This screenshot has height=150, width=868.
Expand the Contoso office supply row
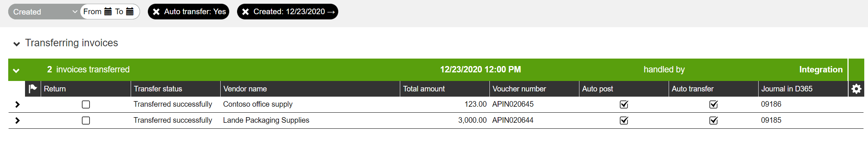(17, 104)
